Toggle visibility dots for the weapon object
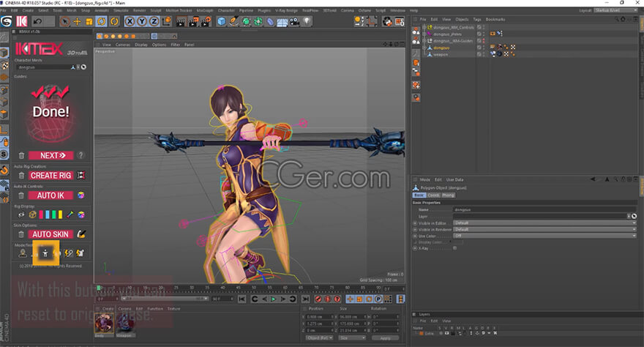This screenshot has width=644, height=347. pyautogui.click(x=484, y=54)
